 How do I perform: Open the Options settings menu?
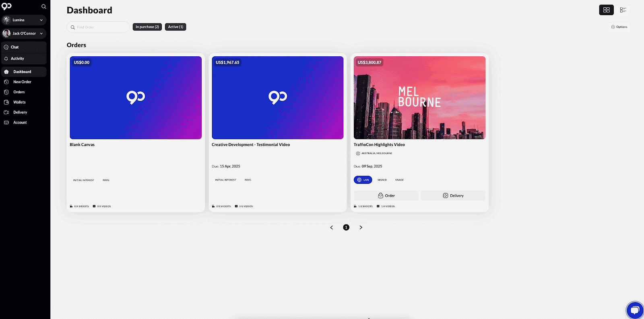pos(619,27)
